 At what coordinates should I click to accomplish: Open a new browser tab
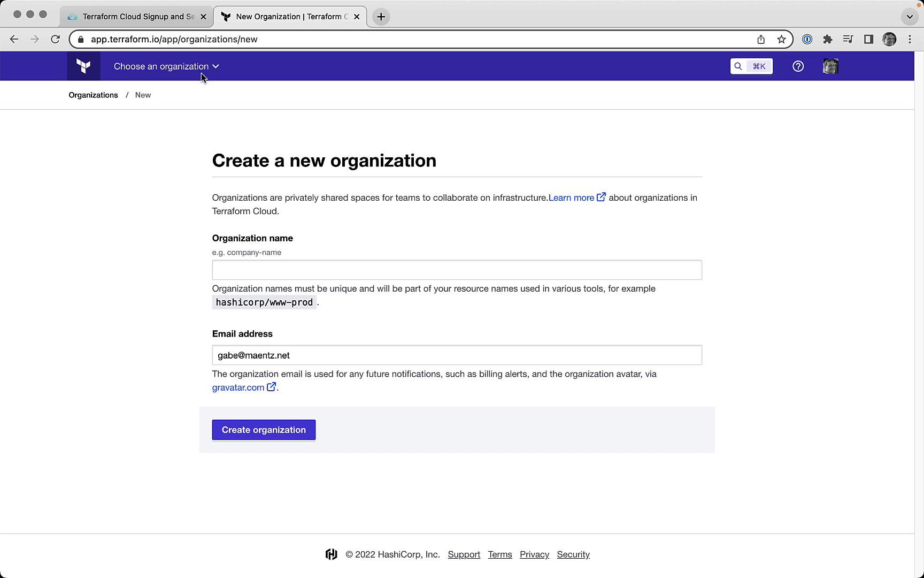pyautogui.click(x=381, y=17)
